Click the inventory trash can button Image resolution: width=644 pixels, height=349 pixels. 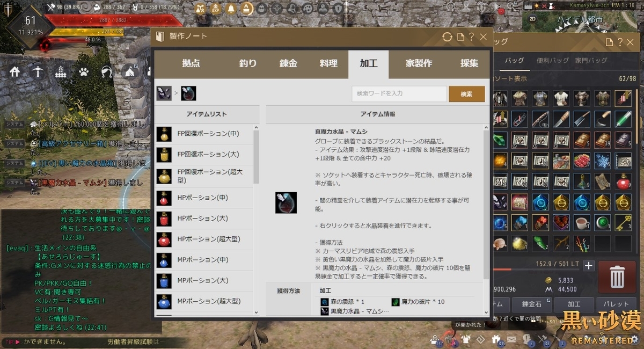pos(617,277)
